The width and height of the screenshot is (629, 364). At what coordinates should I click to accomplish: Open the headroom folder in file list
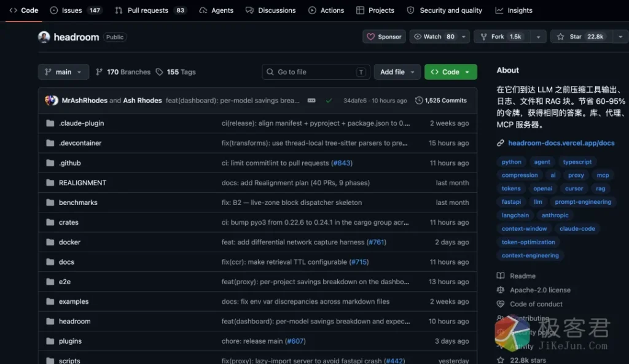(x=74, y=321)
